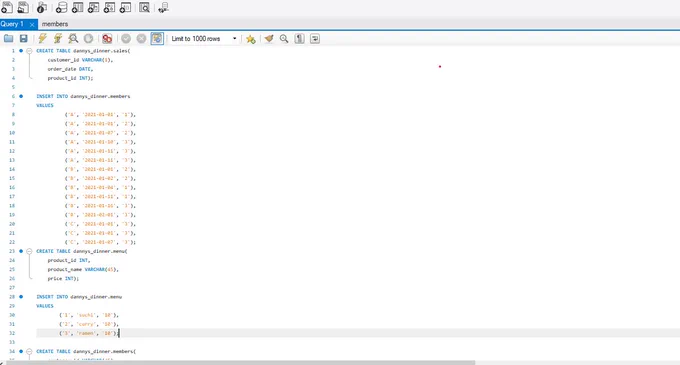Click line 23 'CREATE TABLE dannys_dinner.menu('
Image resolution: width=680 pixels, height=365 pixels.
tap(82, 251)
